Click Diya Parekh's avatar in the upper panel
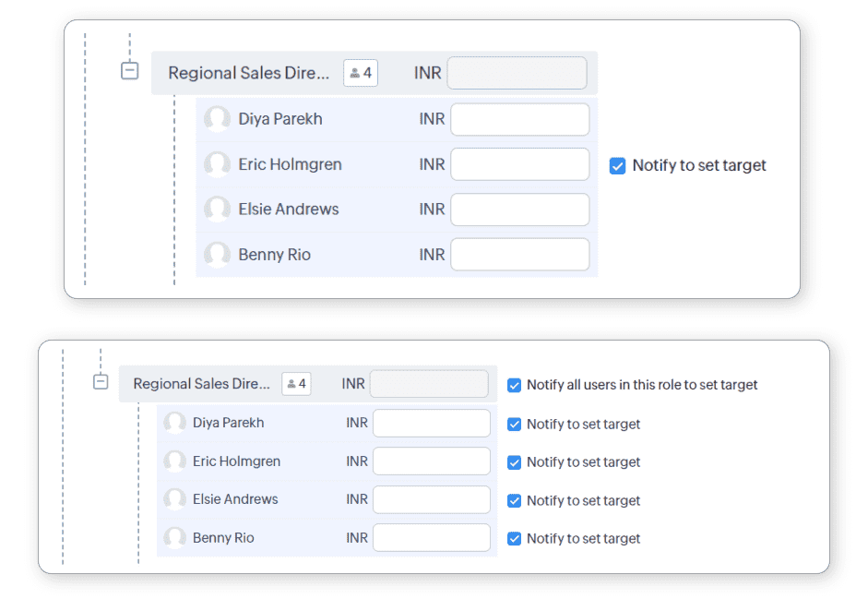 click(x=217, y=120)
